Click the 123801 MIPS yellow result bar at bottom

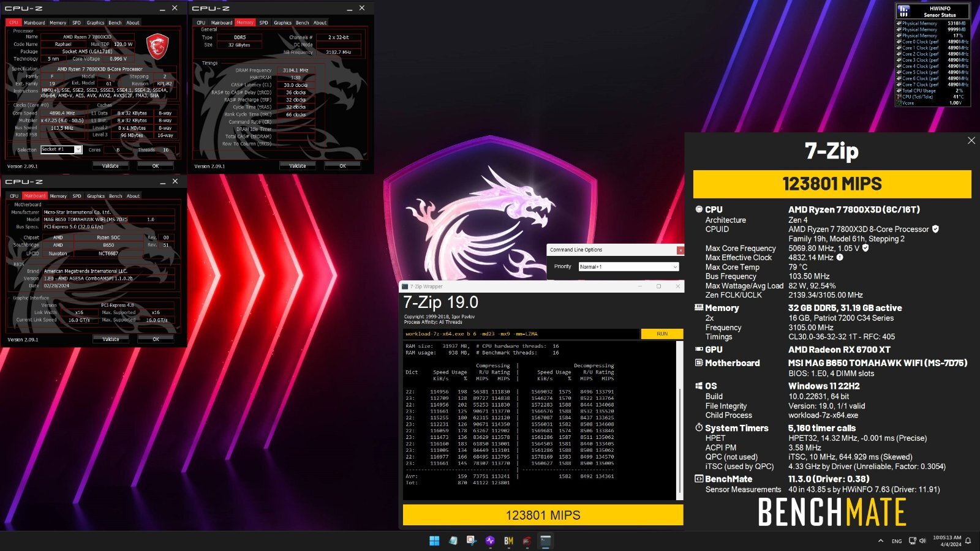point(543,515)
